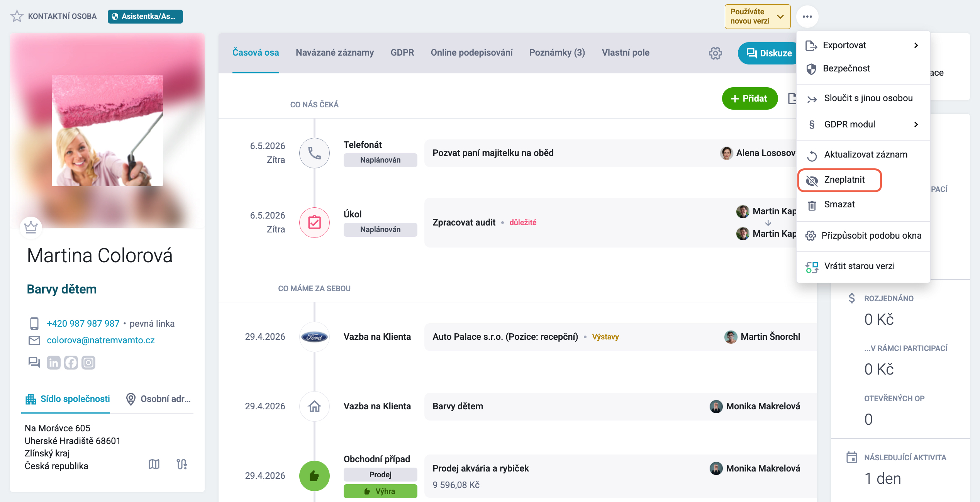Show address on map icon
Viewport: 980px width, 502px height.
154,464
